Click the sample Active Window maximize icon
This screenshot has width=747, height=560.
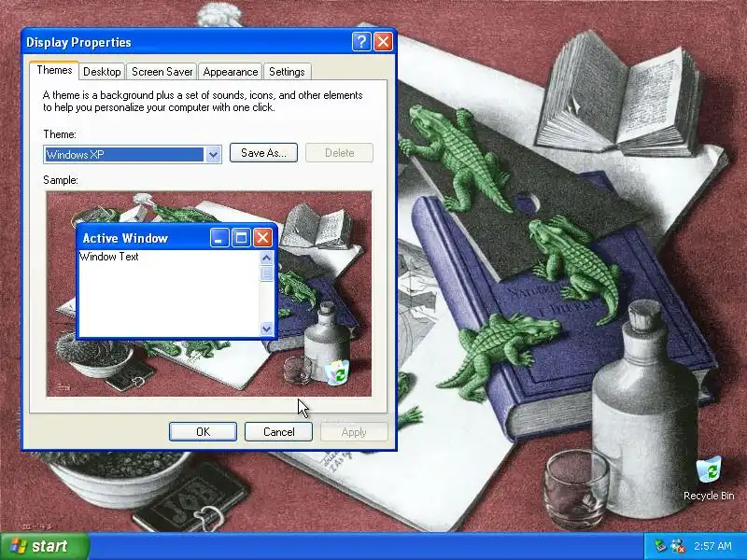241,238
